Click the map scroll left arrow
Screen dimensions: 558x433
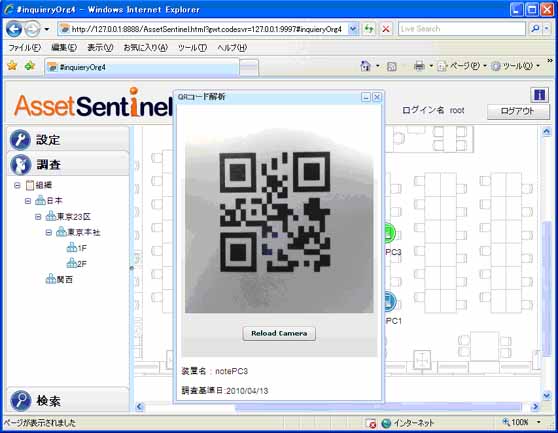coord(140,406)
